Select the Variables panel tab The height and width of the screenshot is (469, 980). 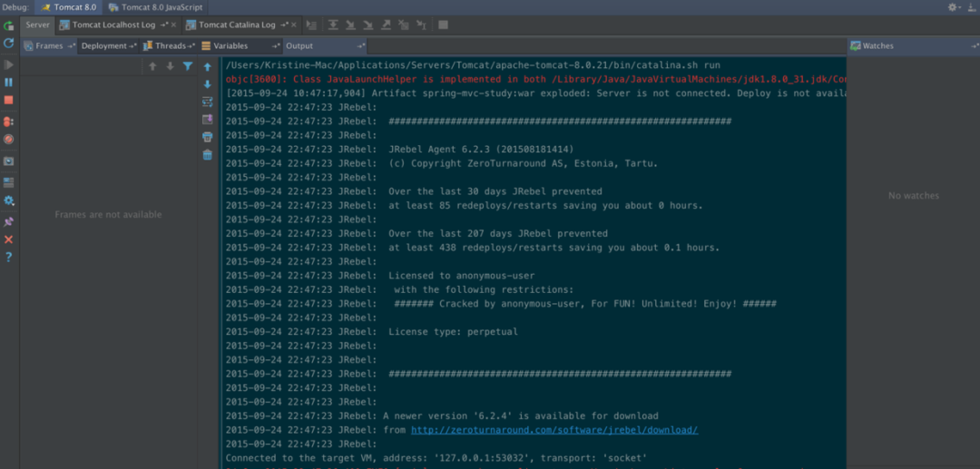pos(230,45)
